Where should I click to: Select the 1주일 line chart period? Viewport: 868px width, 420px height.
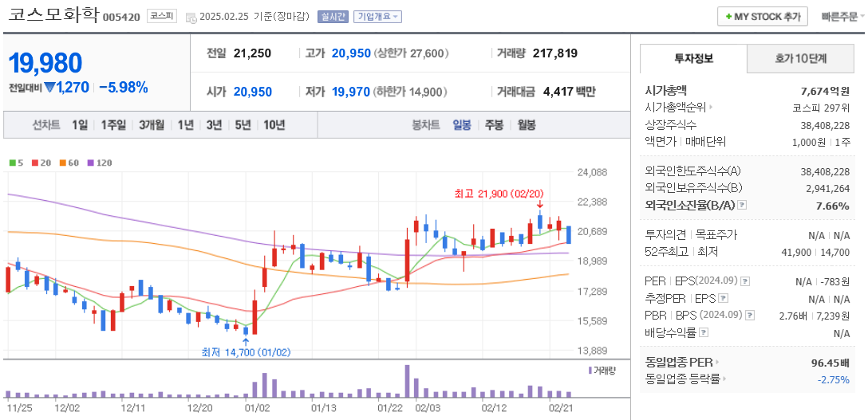click(x=113, y=125)
